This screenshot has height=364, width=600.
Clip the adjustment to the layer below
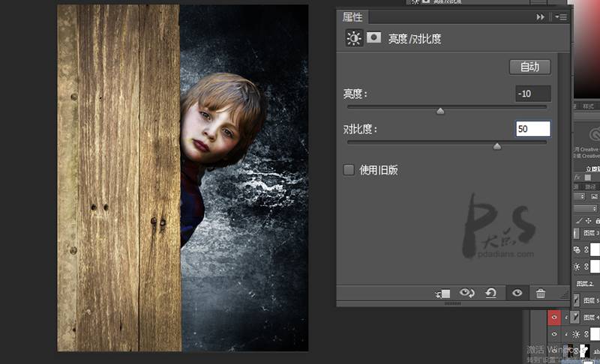(442, 294)
